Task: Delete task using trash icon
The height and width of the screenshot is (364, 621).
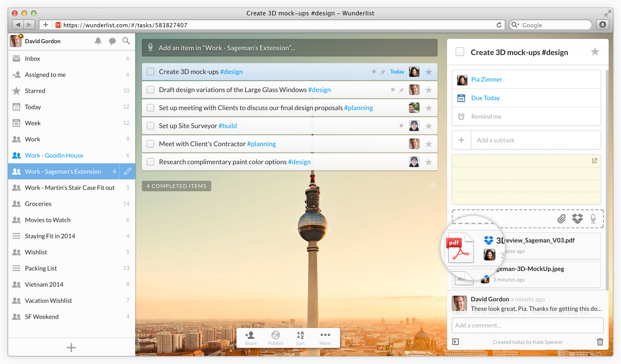Action: click(x=600, y=342)
